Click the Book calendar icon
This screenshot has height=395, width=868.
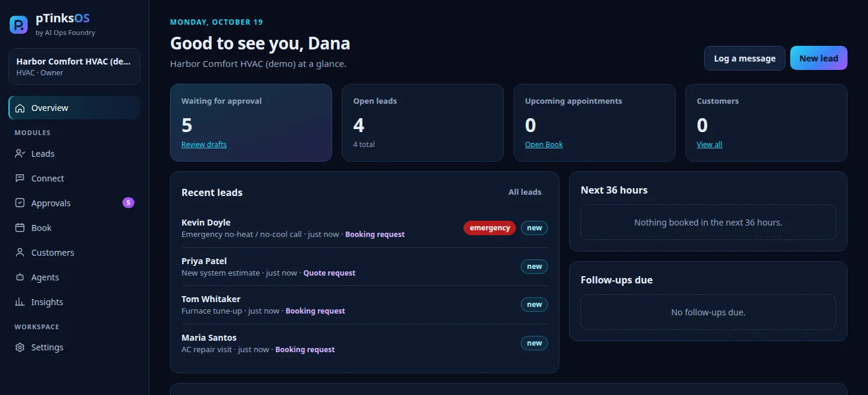(x=20, y=228)
